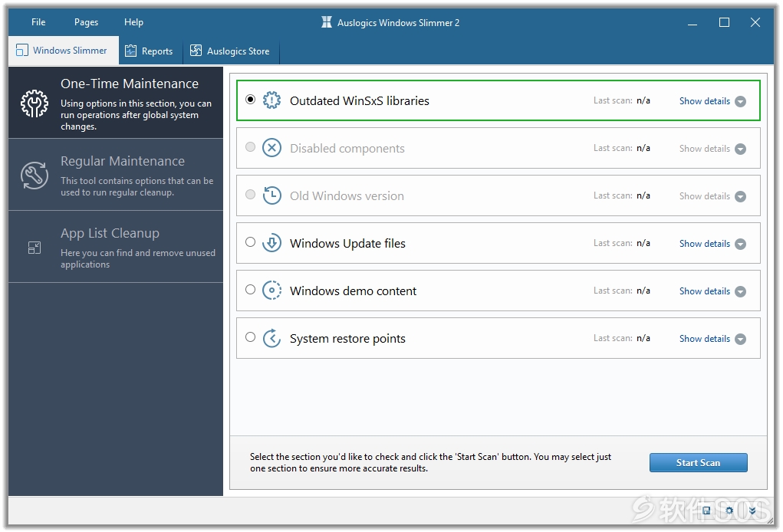This screenshot has height=532, width=783.
Task: Click the Start Scan button
Action: [x=698, y=463]
